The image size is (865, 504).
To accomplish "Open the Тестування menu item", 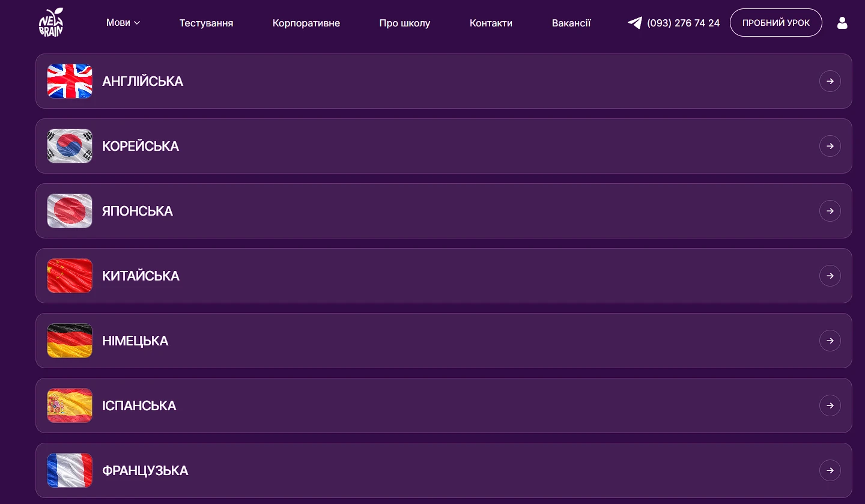I will coord(206,23).
